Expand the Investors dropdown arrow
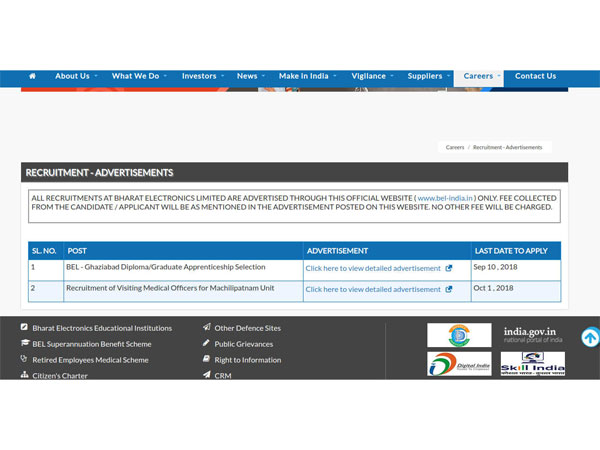Viewport: 600px width, 450px height. point(223,76)
